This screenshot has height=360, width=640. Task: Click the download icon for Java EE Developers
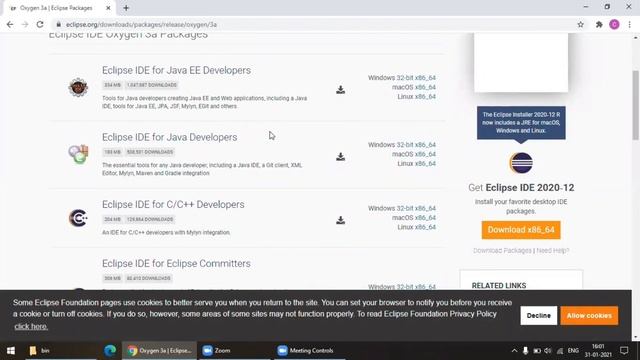pyautogui.click(x=340, y=90)
